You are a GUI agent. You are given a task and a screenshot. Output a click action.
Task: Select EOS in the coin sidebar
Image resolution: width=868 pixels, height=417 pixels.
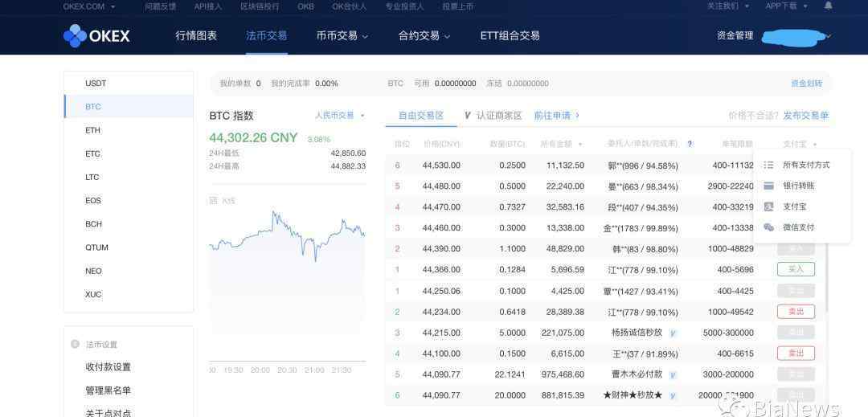click(129, 200)
